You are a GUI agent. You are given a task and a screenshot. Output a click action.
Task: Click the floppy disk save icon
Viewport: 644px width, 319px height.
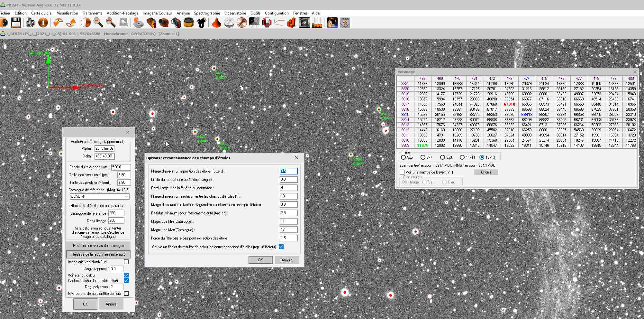click(x=16, y=23)
